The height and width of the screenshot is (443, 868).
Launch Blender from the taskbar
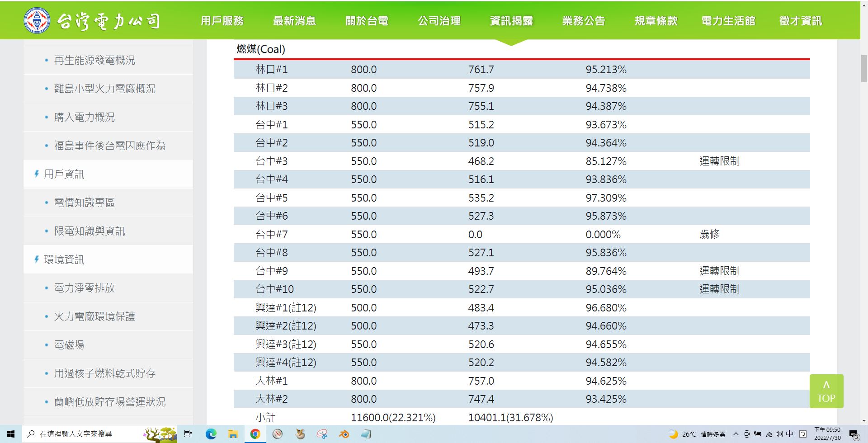[344, 434]
